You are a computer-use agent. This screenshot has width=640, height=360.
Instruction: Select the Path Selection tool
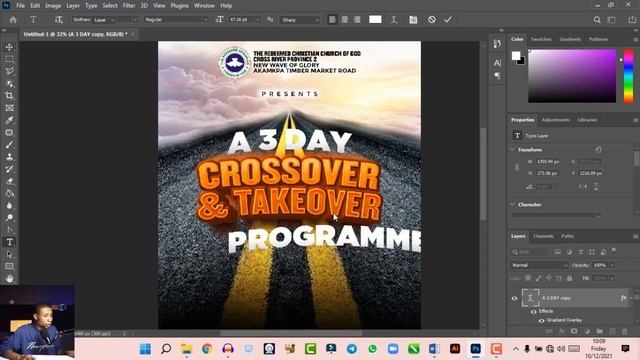point(9,254)
